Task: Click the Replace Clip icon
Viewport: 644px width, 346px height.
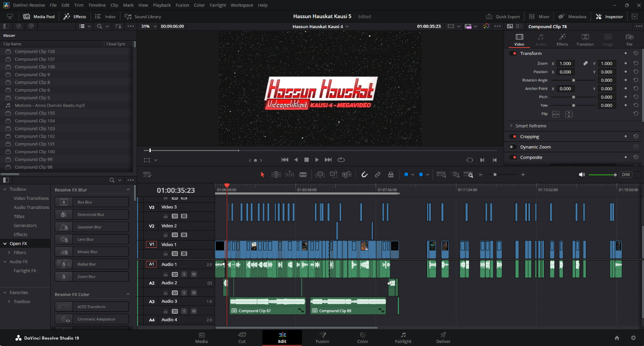Action: click(347, 175)
